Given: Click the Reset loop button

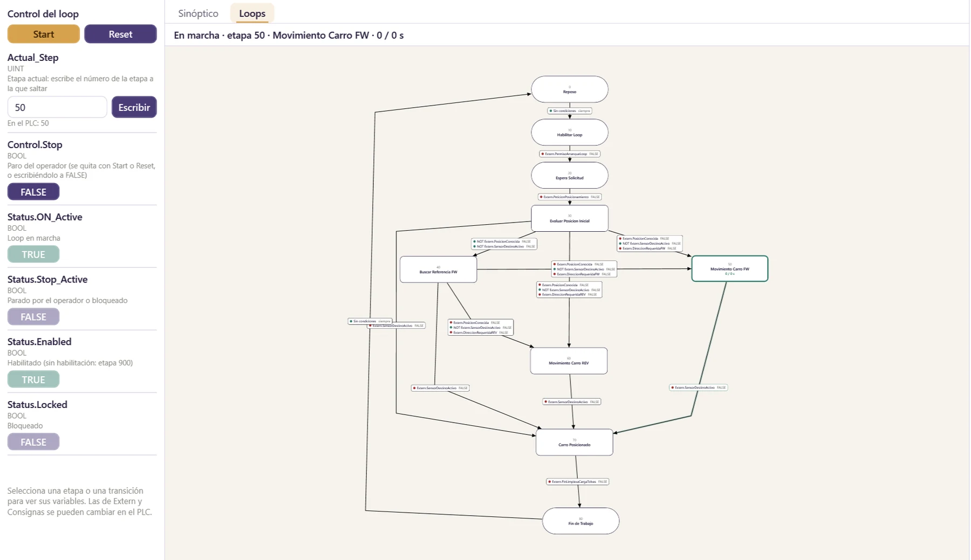Looking at the screenshot, I should tap(120, 34).
